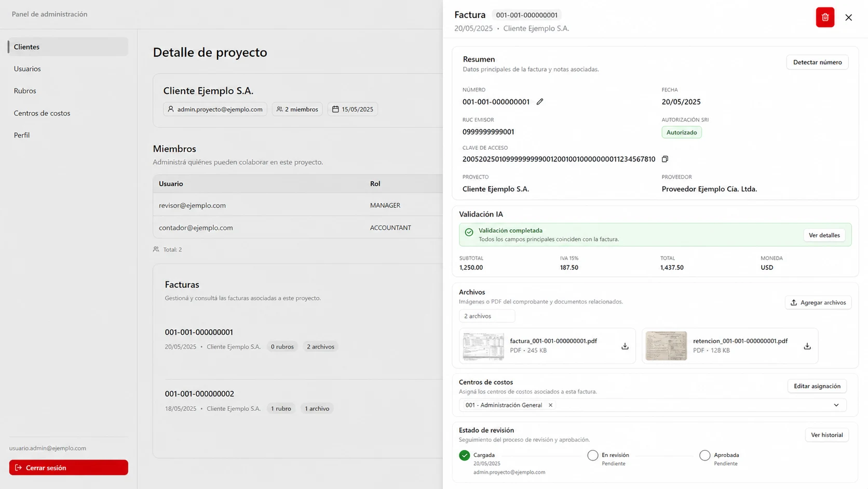Remove 001 - Administración General tag
Screen dimensions: 868x489
click(x=550, y=405)
